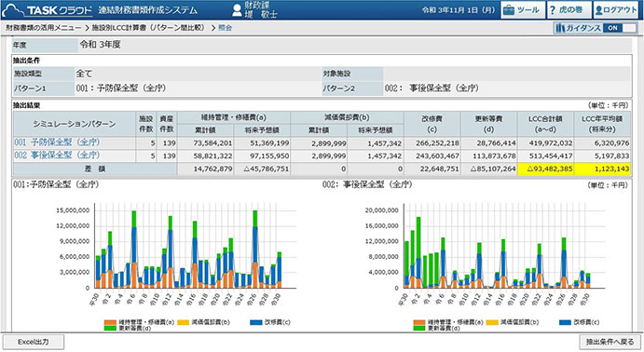This screenshot has width=644, height=352.
Task: Click the LCC合計額 (a~d) column header
Action: click(545, 124)
